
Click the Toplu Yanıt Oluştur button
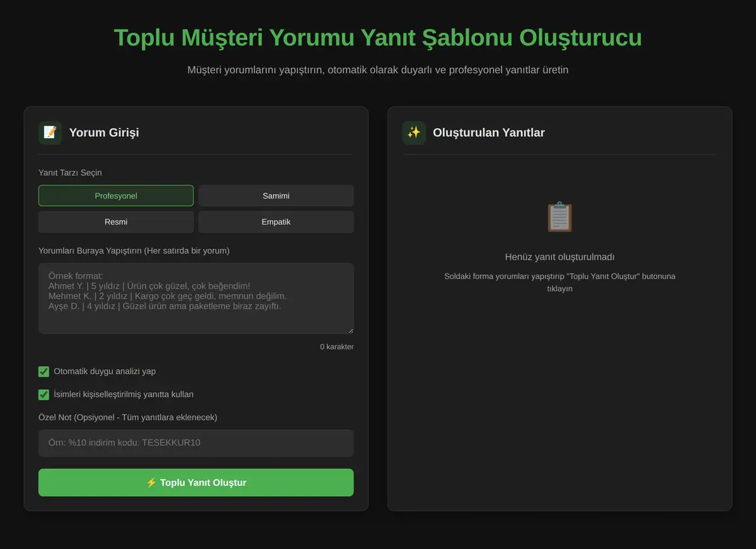(x=196, y=482)
